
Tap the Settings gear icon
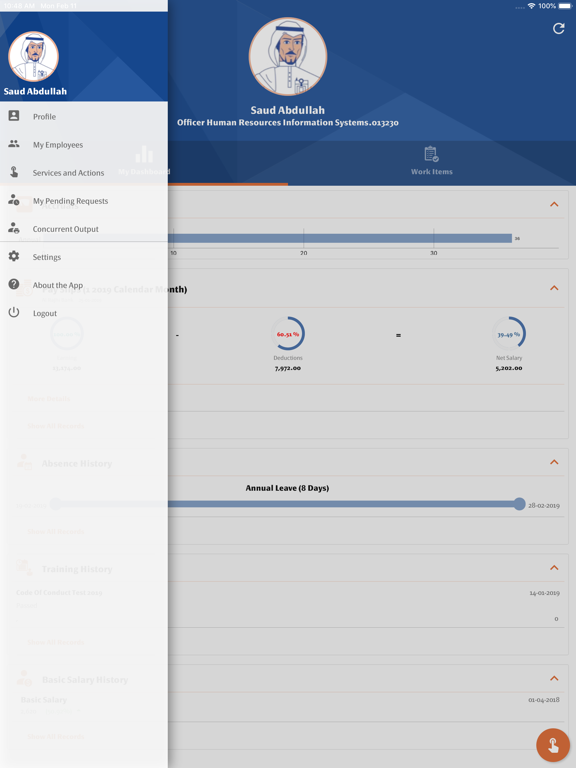14,256
